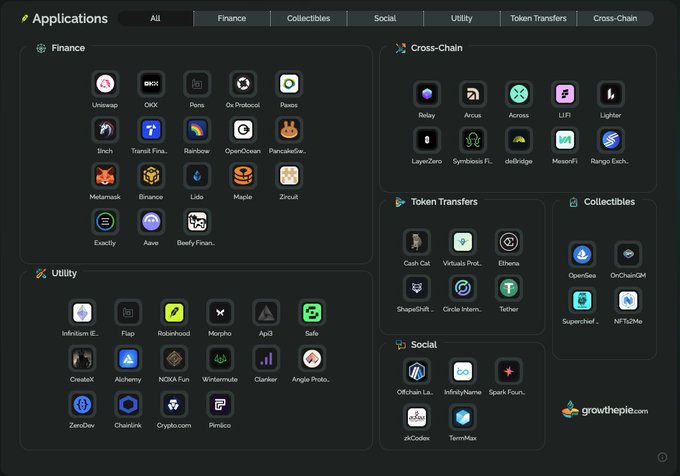This screenshot has width=680, height=476.
Task: Select the Symbiosis Finance icon
Action: coord(473,140)
